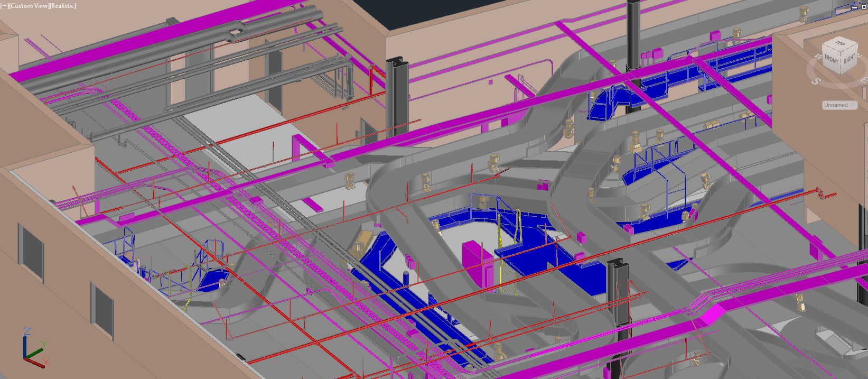Select the black column at lower right

617,296
